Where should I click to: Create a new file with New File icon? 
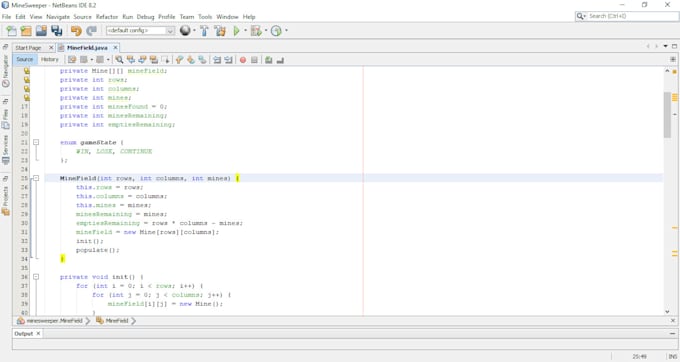click(11, 31)
